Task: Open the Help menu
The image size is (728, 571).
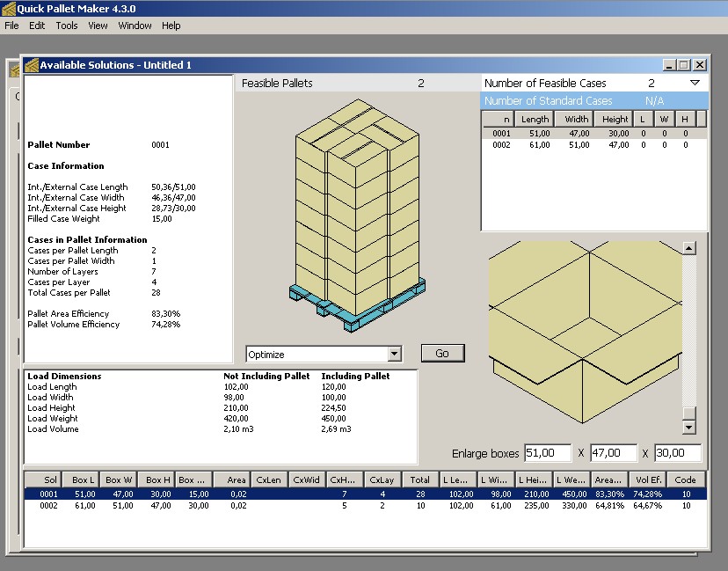Action: (x=171, y=26)
